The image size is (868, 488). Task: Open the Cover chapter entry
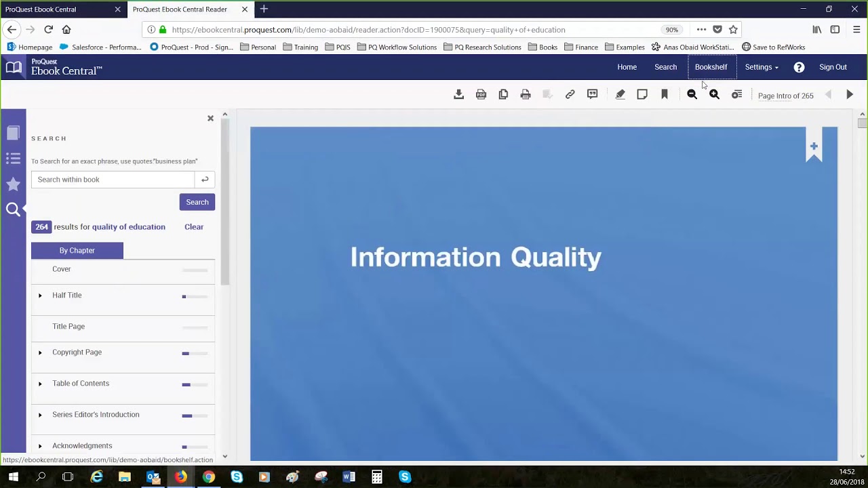click(x=62, y=269)
